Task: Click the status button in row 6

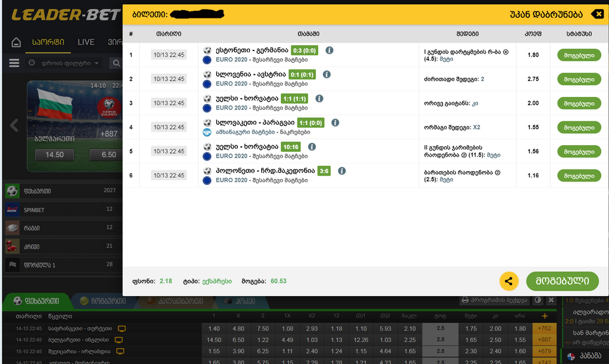Action: pos(579,175)
